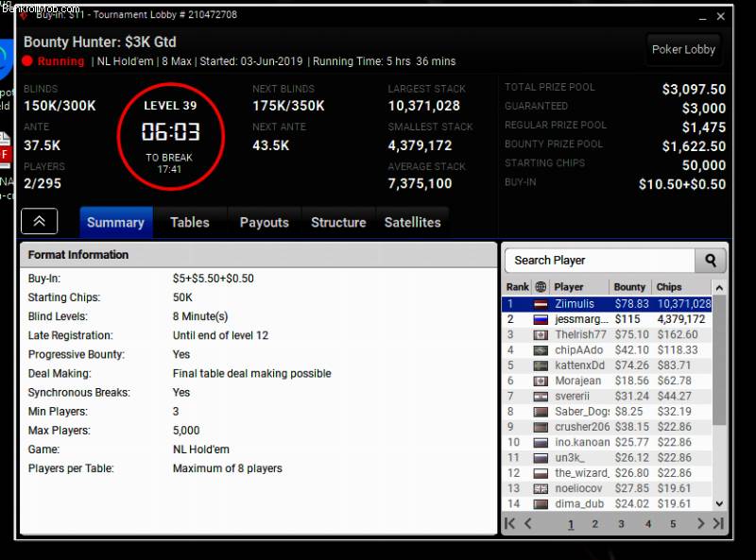
Task: Select the dima_dub player name
Action: click(579, 504)
